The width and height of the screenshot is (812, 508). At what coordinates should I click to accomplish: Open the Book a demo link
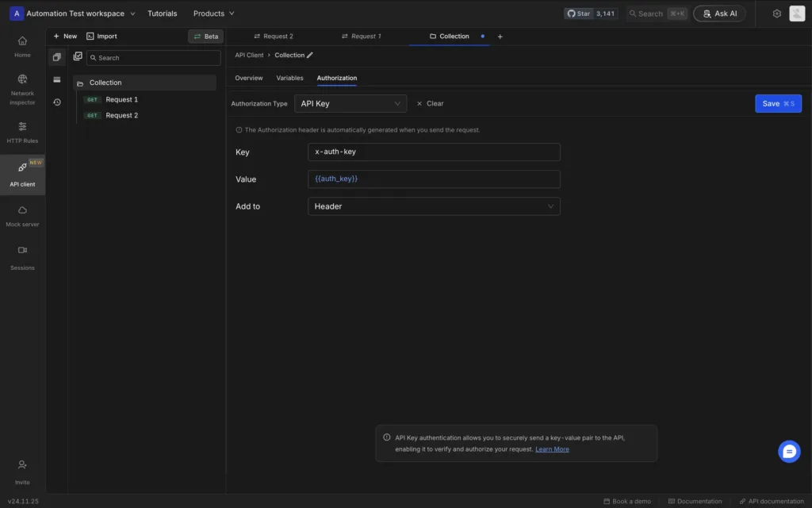pos(626,502)
